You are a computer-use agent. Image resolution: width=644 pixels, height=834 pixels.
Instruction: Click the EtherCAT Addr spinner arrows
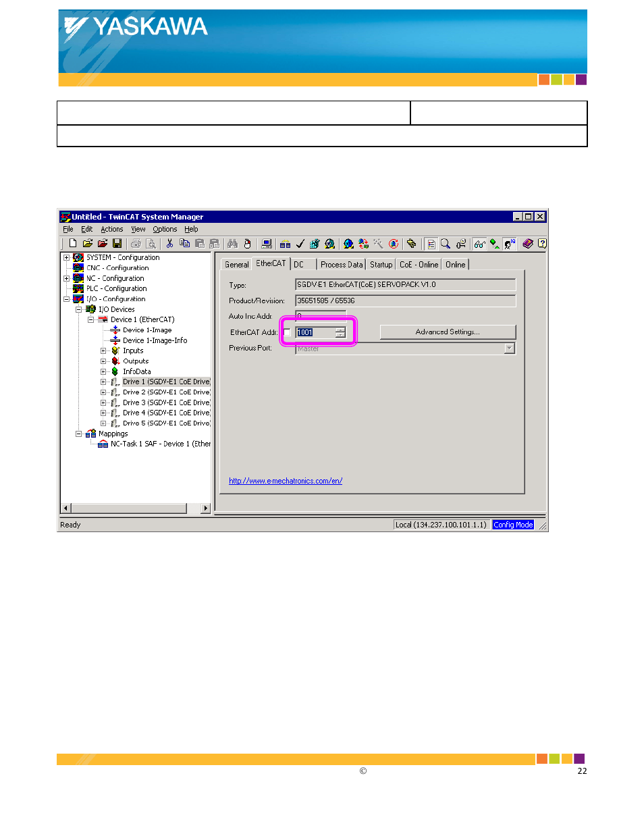[340, 332]
